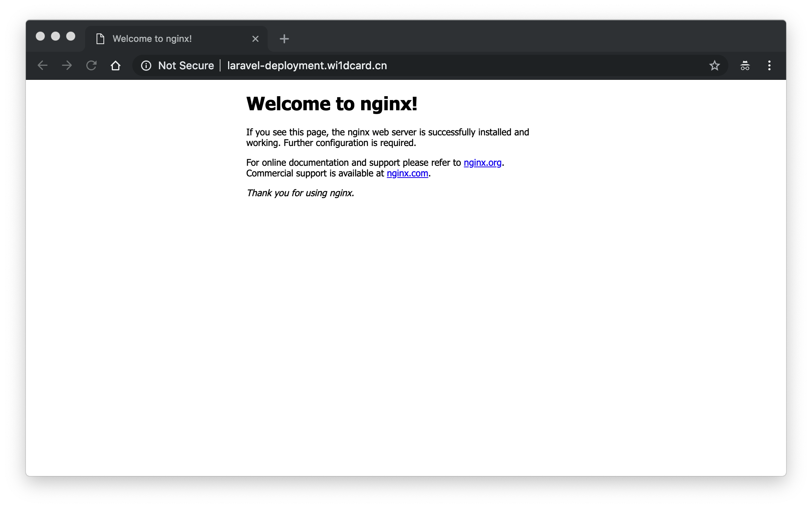This screenshot has width=812, height=508.
Task: Click the Welcome to nginx! page heading
Action: coord(331,104)
